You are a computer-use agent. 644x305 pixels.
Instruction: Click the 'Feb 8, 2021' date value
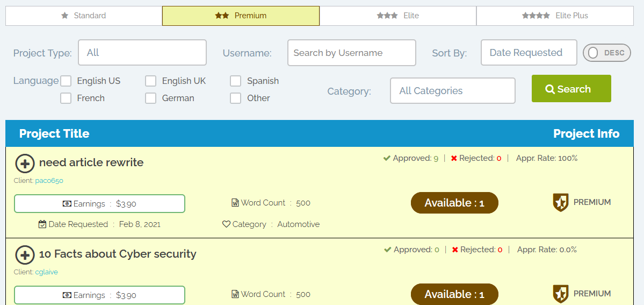click(140, 224)
